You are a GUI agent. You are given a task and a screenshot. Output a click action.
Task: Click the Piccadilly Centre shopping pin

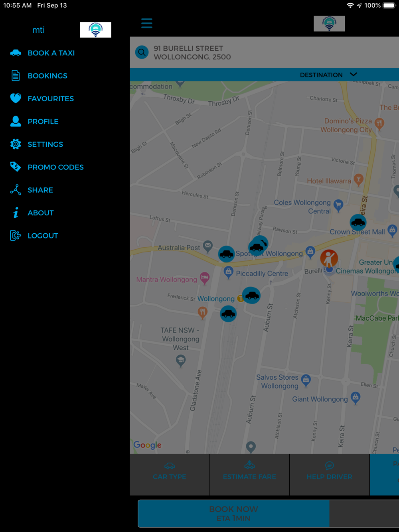coord(228,272)
